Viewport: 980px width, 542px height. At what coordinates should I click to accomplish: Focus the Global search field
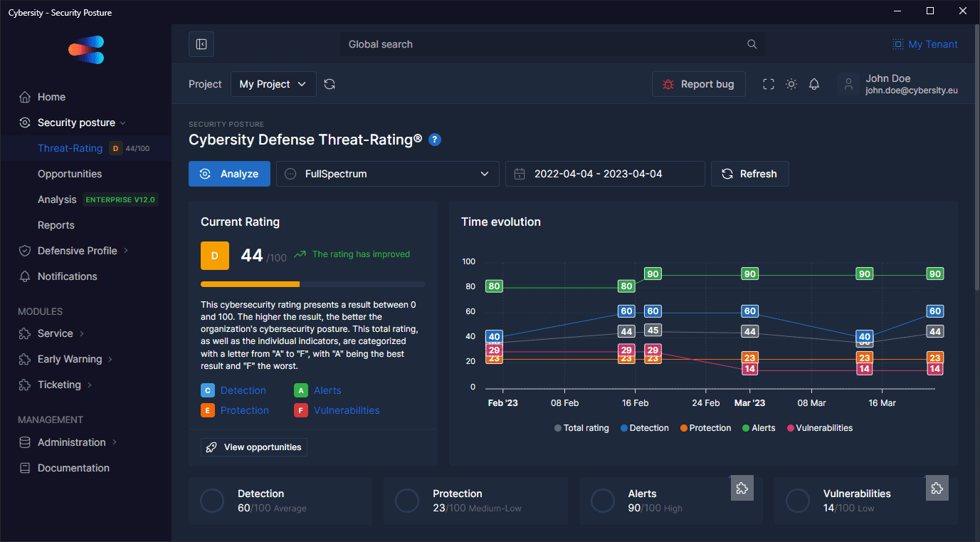[x=552, y=44]
